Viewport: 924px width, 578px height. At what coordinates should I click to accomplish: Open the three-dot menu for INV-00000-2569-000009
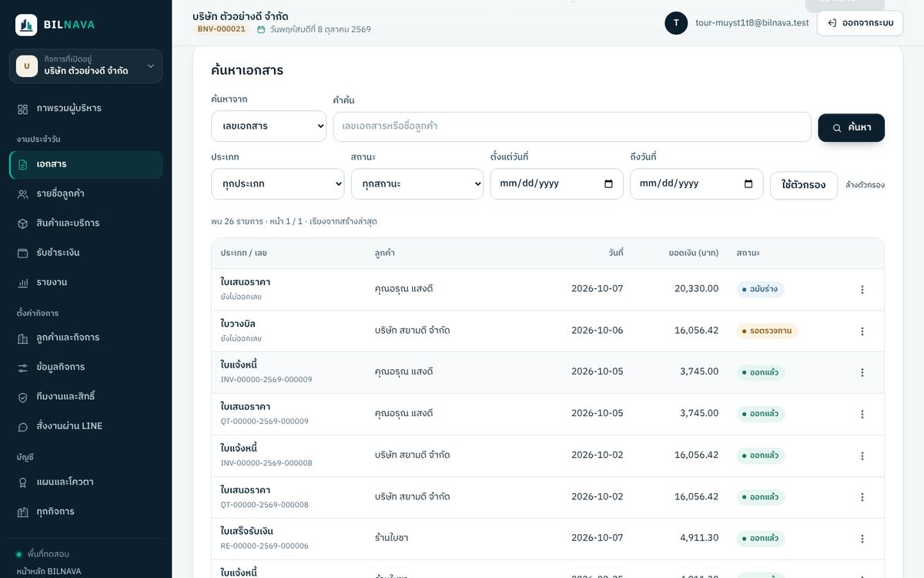(x=862, y=373)
